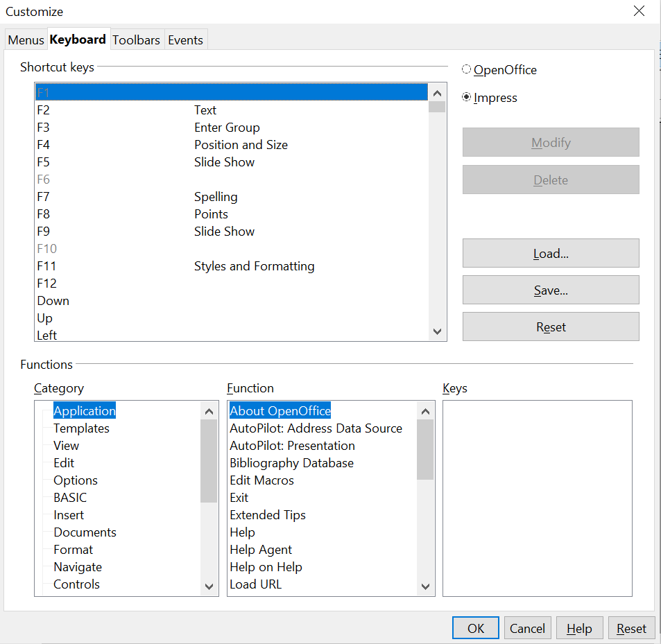
Task: Open Help for this dialog
Action: pos(579,628)
